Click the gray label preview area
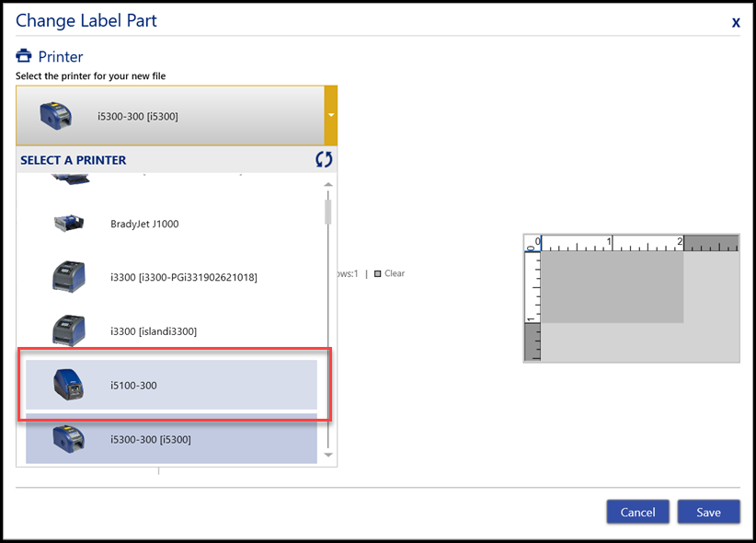 pyautogui.click(x=612, y=287)
